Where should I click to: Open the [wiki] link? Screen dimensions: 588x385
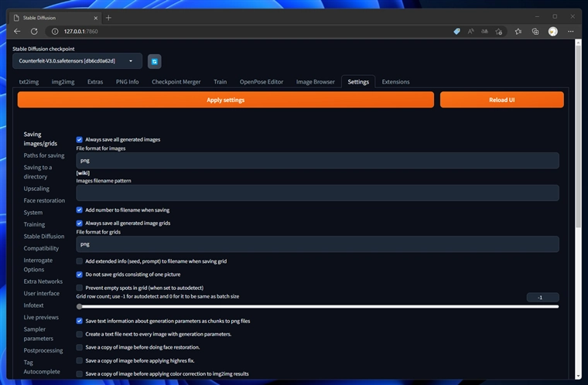[x=83, y=173]
